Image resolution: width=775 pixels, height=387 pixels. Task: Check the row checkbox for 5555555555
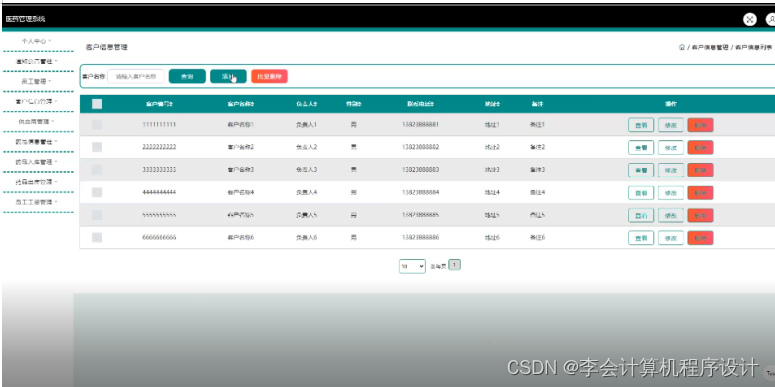[97, 215]
